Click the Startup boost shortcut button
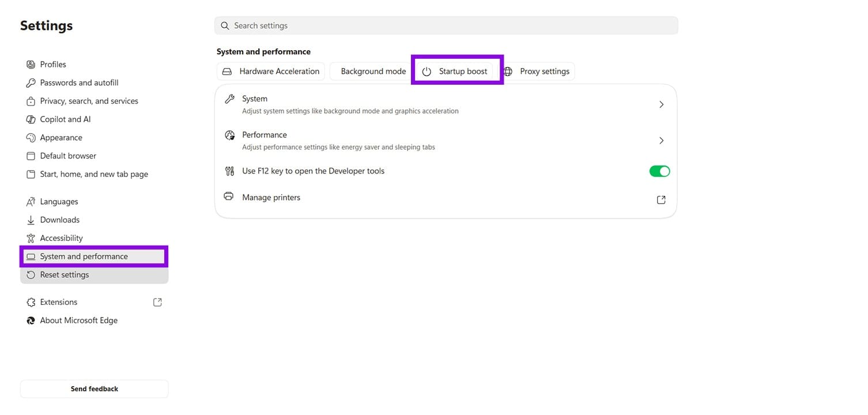 click(x=455, y=71)
